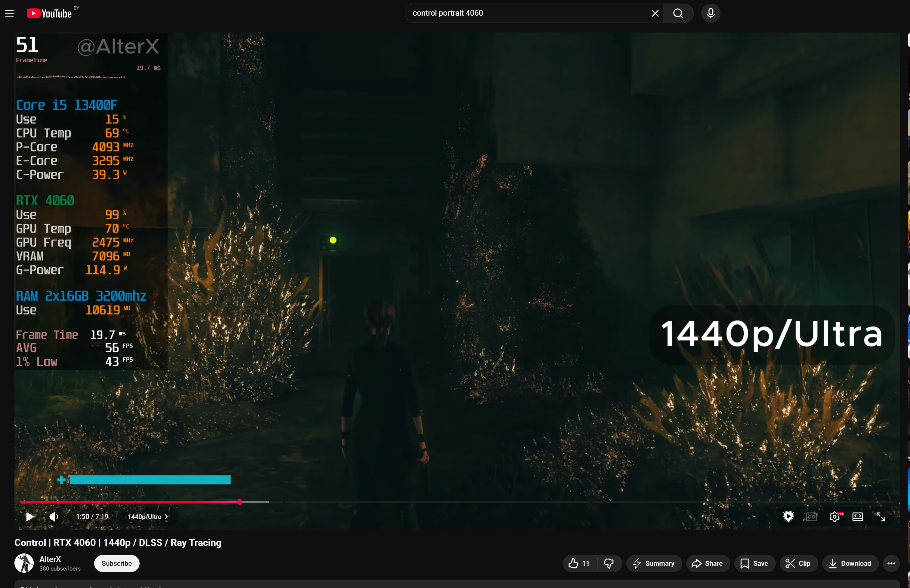Expand the 1440p/Ultra chapter chevron
910x588 pixels.
point(166,516)
